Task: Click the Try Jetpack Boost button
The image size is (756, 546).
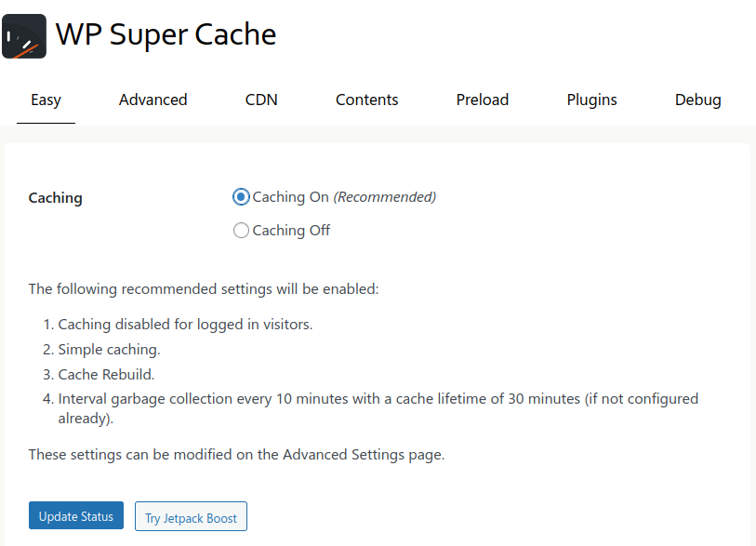Action: (191, 516)
